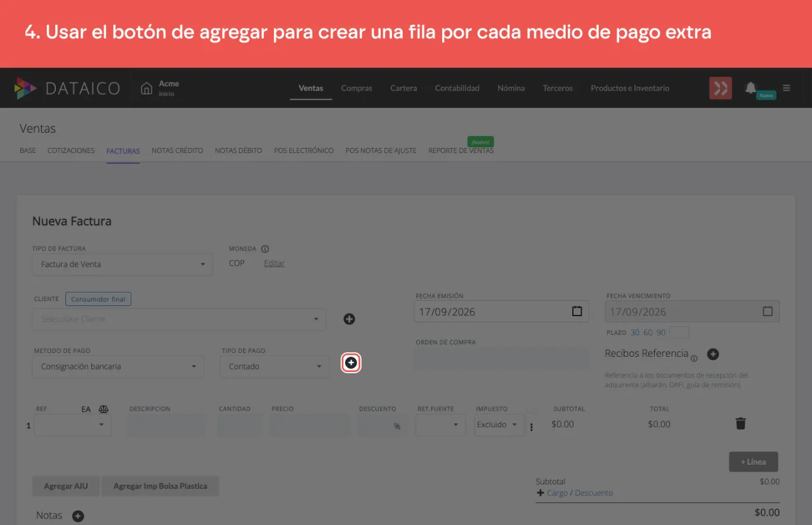The width and height of the screenshot is (812, 525).
Task: Add new client with plus icon
Action: [x=349, y=319]
